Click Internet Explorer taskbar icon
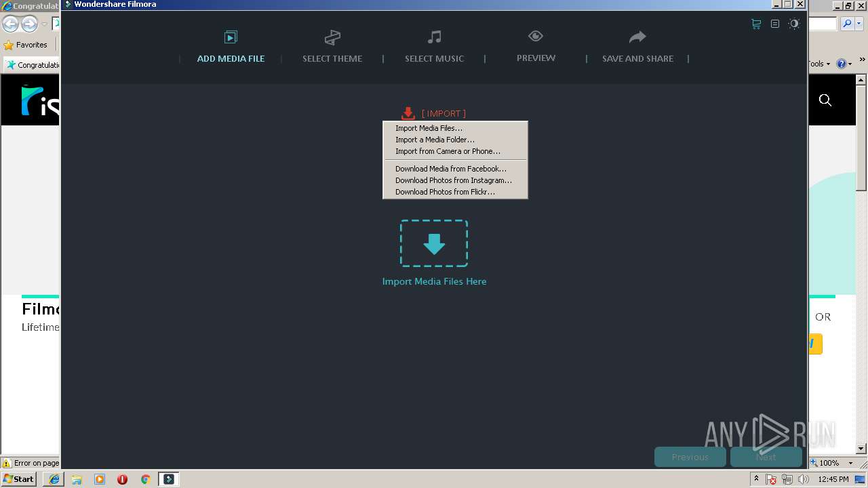The height and width of the screenshot is (488, 868). click(x=54, y=479)
